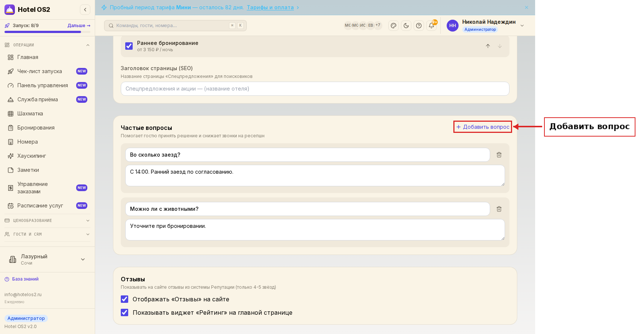The width and height of the screenshot is (644, 334).
Task: Click "Добавить вопрос" button
Action: tap(483, 127)
